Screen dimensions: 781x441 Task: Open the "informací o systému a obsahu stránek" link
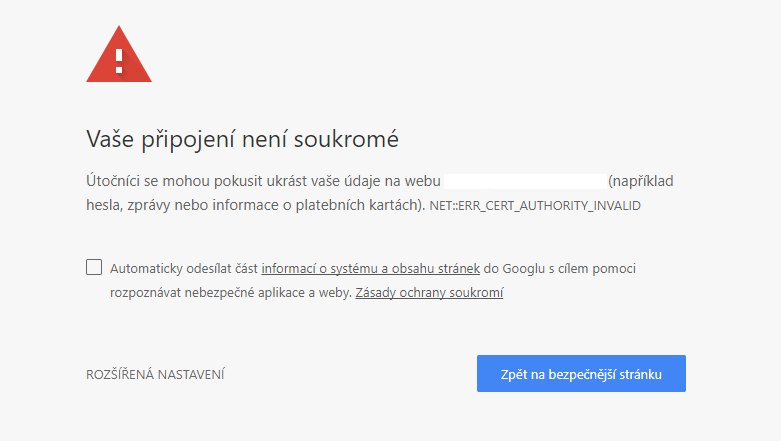pyautogui.click(x=370, y=268)
